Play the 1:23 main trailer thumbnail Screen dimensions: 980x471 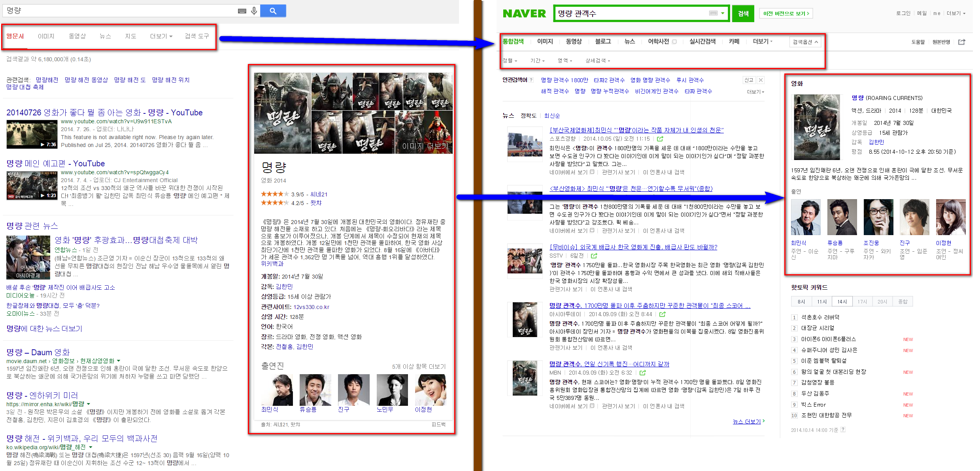point(32,185)
